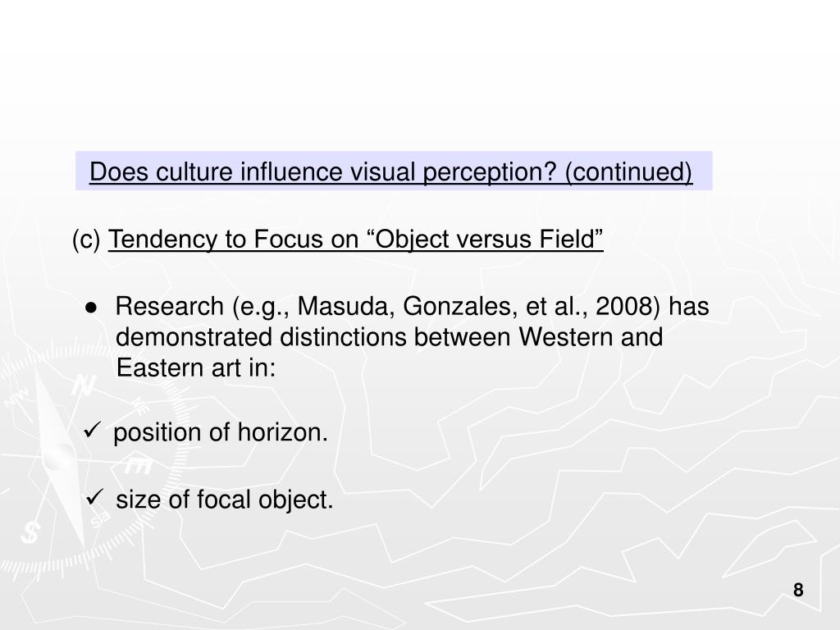Click the word 'Research' in the bullet
The height and width of the screenshot is (630, 840).
[169, 307]
